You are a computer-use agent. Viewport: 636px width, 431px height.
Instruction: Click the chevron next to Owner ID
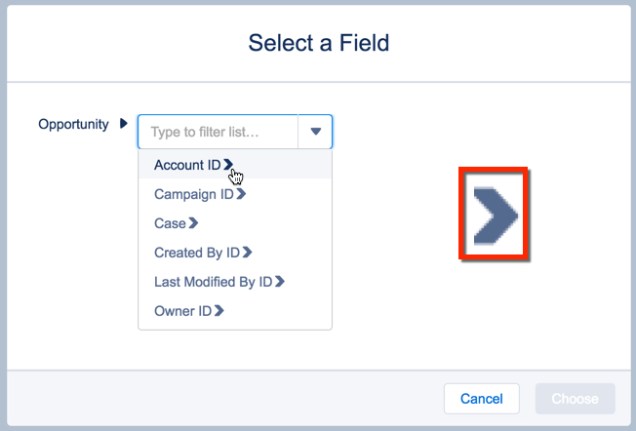[219, 311]
